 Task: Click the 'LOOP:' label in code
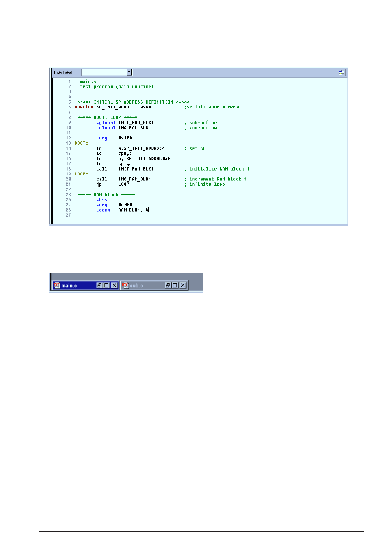81,174
